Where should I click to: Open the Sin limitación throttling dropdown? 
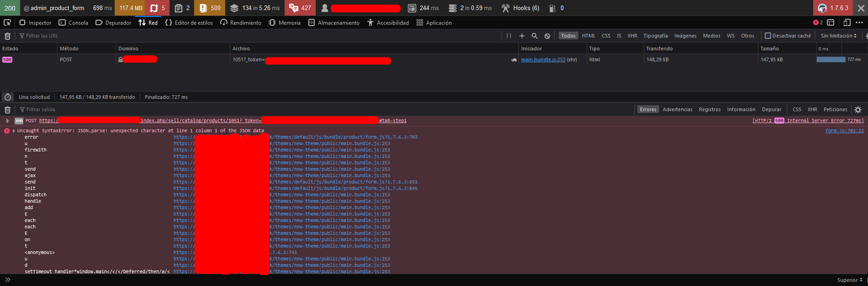(x=838, y=36)
